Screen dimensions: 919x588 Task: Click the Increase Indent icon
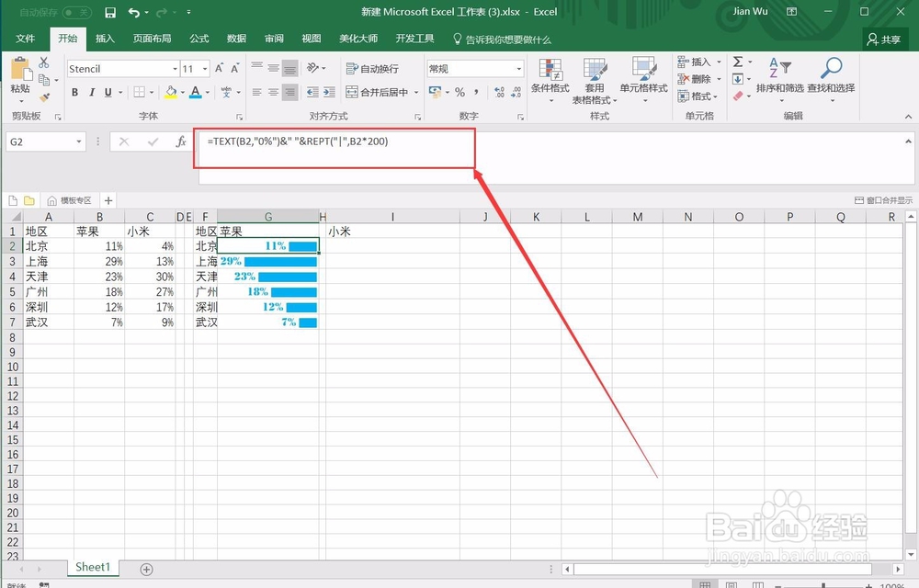tap(329, 92)
